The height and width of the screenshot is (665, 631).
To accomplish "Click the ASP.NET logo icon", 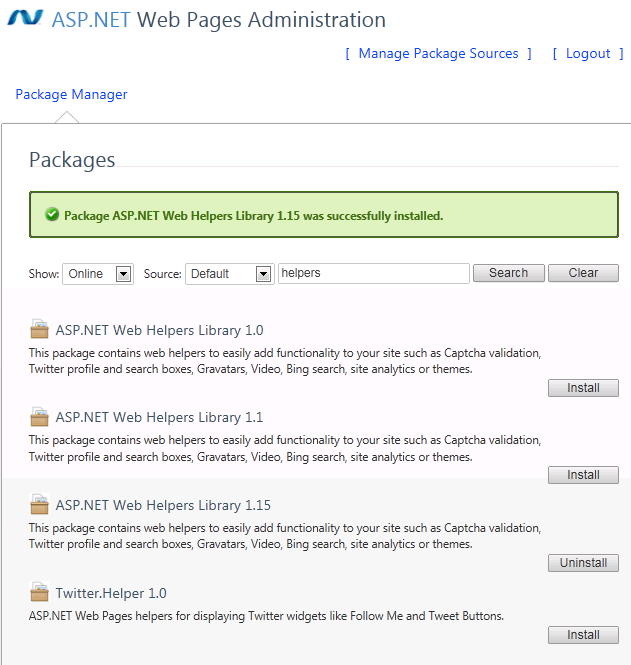I will (x=25, y=18).
